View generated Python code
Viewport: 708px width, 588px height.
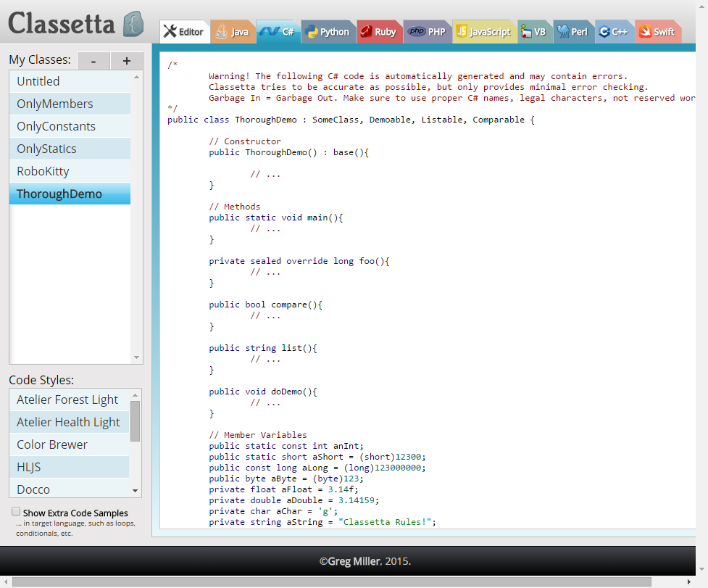[x=328, y=31]
